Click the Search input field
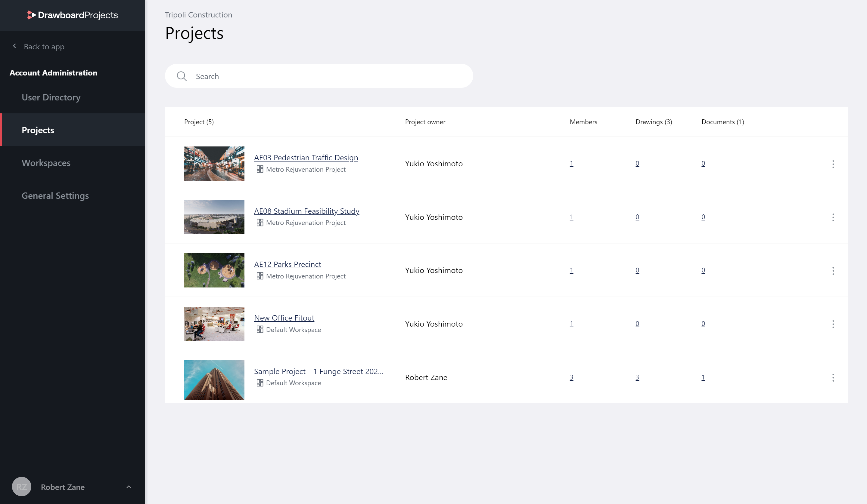The image size is (867, 504). coord(319,75)
